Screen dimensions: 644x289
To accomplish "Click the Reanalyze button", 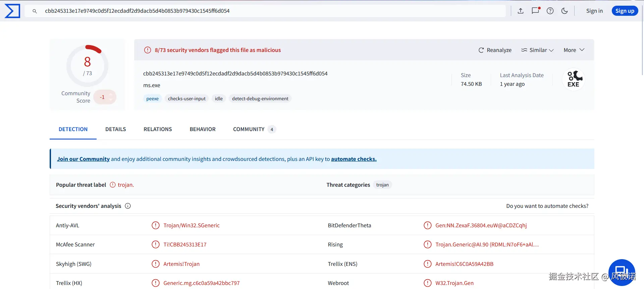I will point(495,50).
